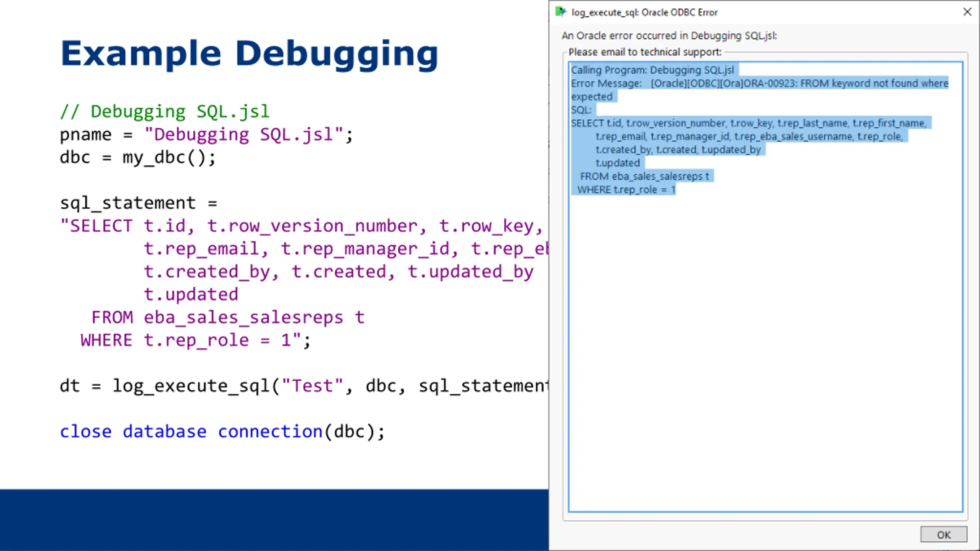Click 'An Oracle error occurred' message text
Image resolution: width=980 pixels, height=551 pixels.
pyautogui.click(x=669, y=36)
